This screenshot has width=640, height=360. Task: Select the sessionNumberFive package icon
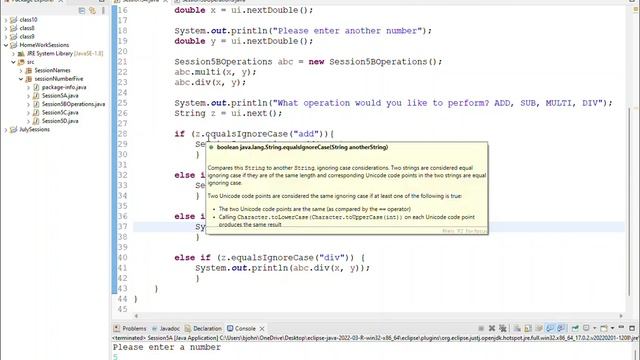[x=29, y=79]
